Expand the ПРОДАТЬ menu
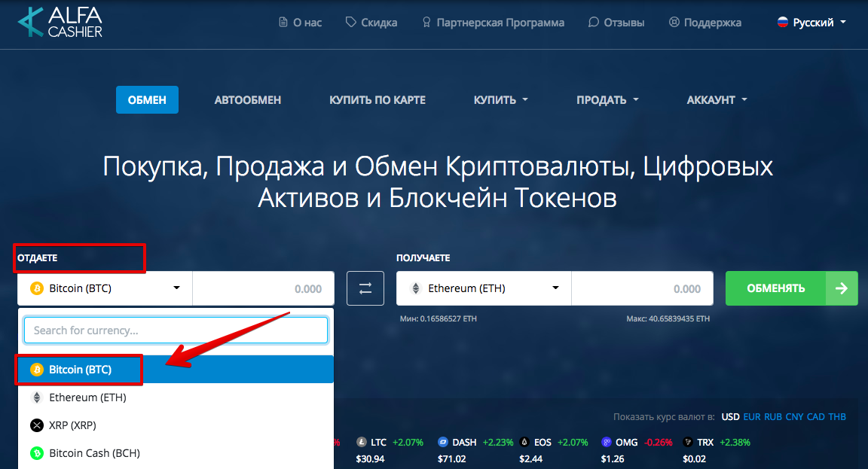Screen dimensions: 868x469 point(607,100)
